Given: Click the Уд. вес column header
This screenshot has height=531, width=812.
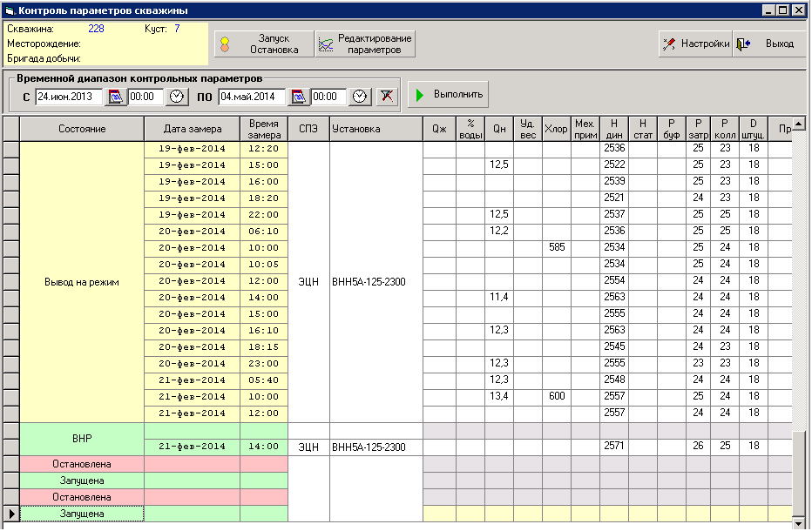Looking at the screenshot, I should pos(528,129).
